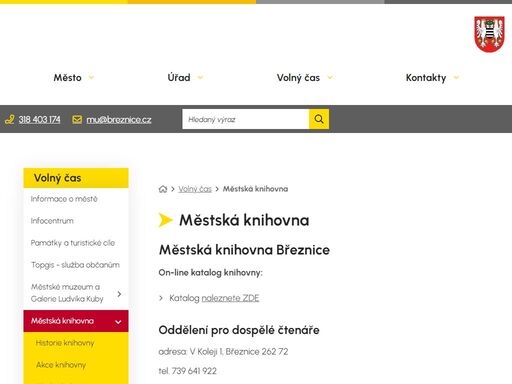Viewport: 512px width, 384px height.
Task: Click the magnifier search button
Action: 319,119
